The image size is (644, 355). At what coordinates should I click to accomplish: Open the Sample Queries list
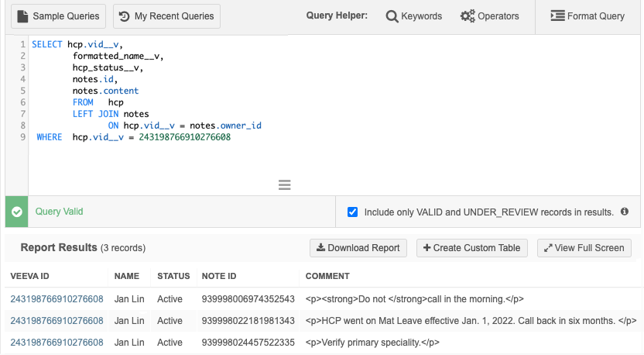tap(59, 16)
